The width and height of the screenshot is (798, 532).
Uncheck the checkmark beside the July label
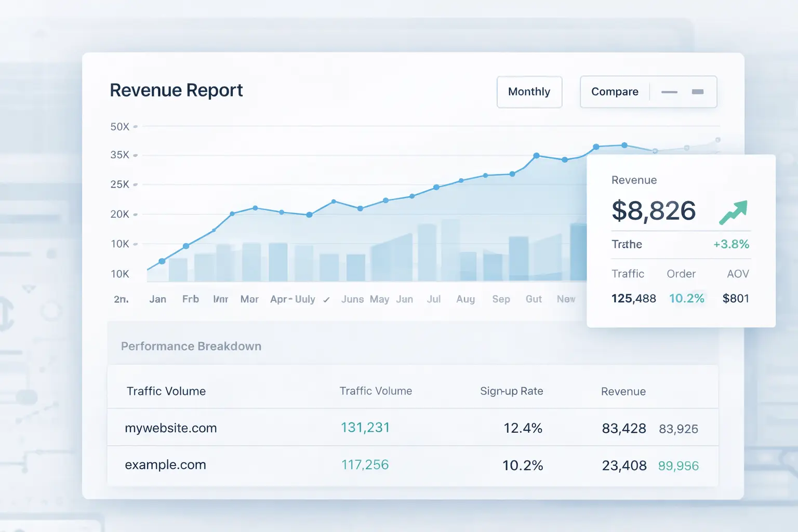click(x=327, y=299)
